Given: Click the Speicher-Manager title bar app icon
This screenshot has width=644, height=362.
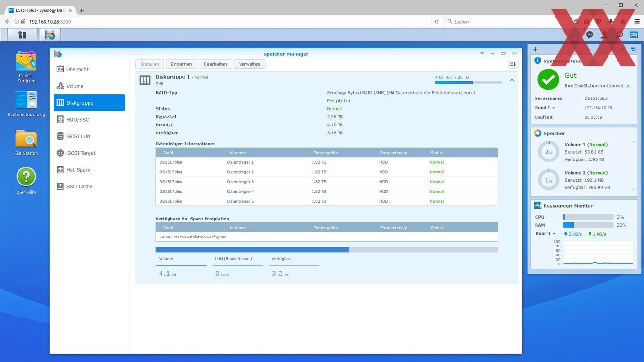Looking at the screenshot, I should tap(57, 54).
